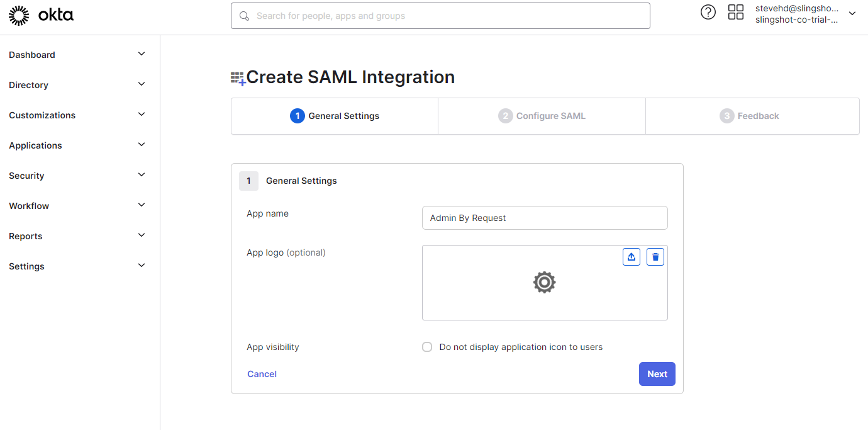Viewport: 868px width, 430px height.
Task: Click the 'App logo (optional)' label
Action: (286, 252)
